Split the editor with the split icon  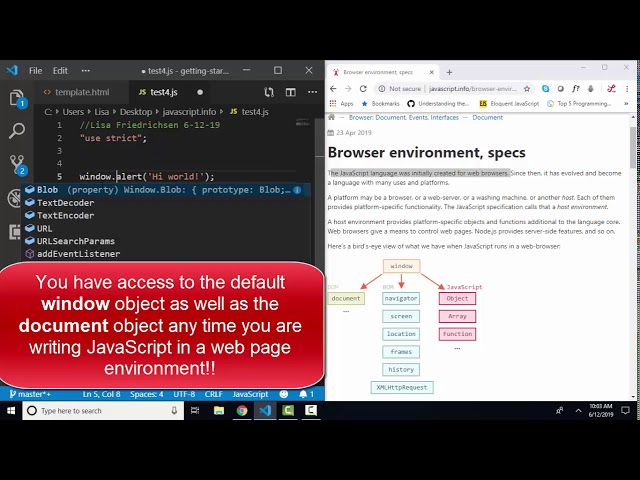click(x=291, y=92)
